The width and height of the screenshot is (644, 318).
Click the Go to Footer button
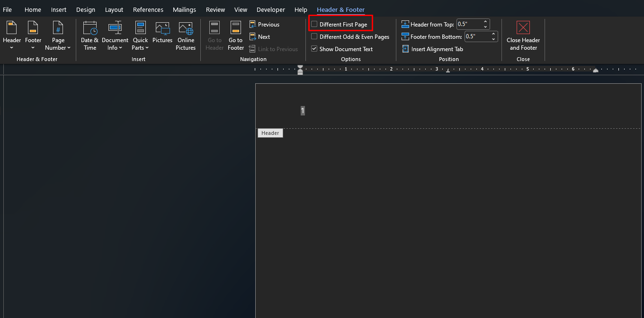[x=236, y=35]
